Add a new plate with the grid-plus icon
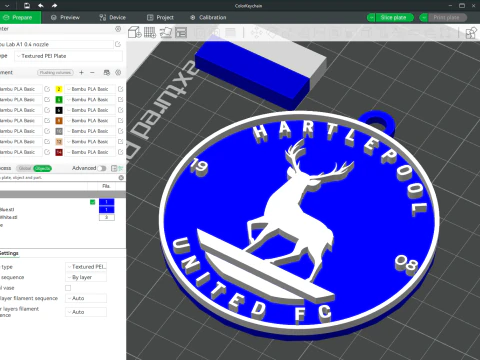 tap(150, 32)
